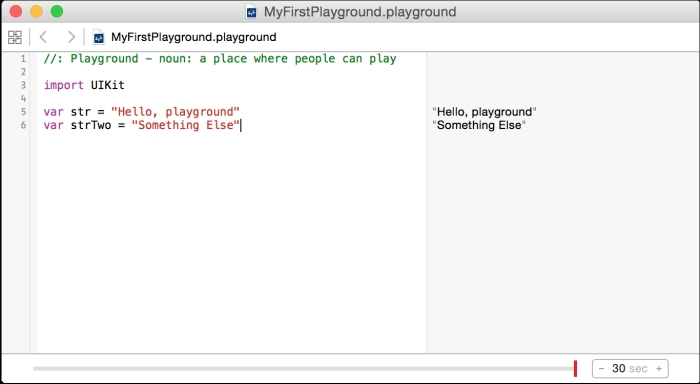Close the playground window with red button
The width and height of the screenshot is (700, 384).
click(16, 12)
